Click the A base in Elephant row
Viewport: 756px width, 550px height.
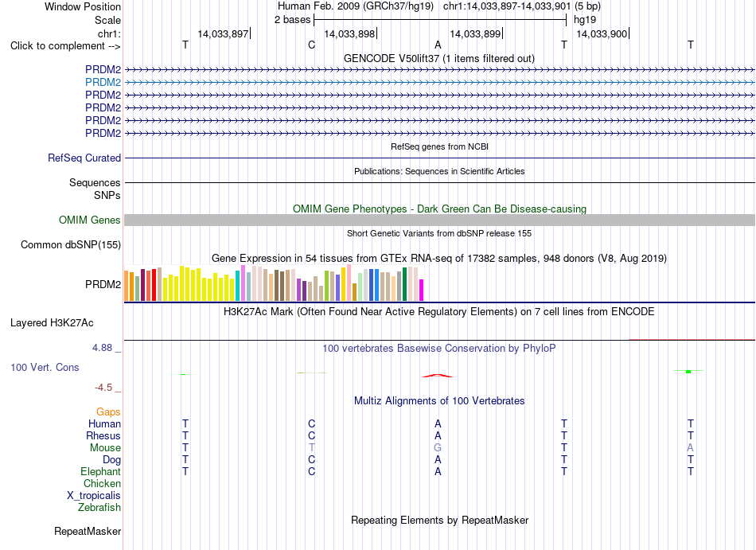[438, 471]
